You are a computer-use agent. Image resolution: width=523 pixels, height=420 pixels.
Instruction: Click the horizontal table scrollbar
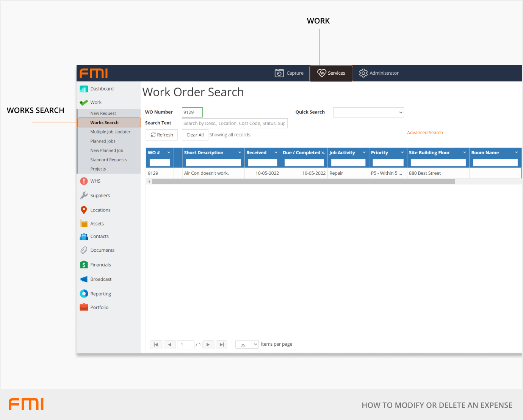(x=303, y=182)
